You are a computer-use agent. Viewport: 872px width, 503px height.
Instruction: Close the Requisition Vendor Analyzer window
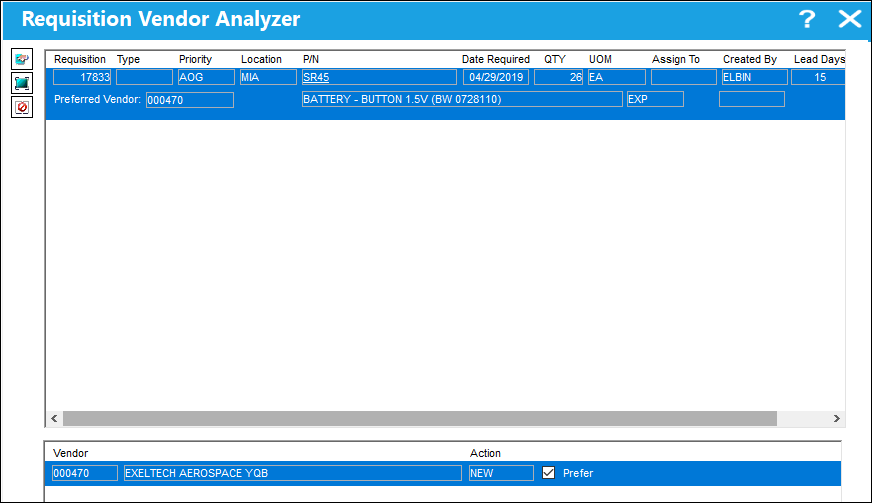click(x=850, y=19)
